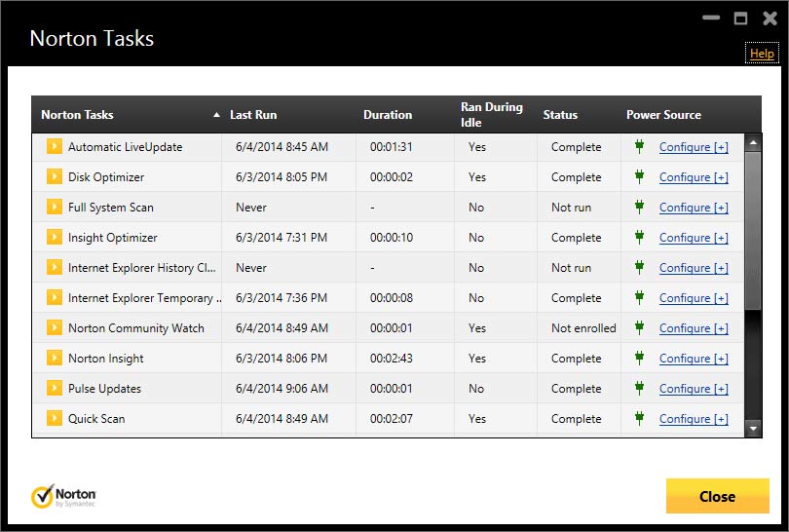This screenshot has width=789, height=532.
Task: Expand Configure [+] for Norton Insight
Action: tap(694, 359)
